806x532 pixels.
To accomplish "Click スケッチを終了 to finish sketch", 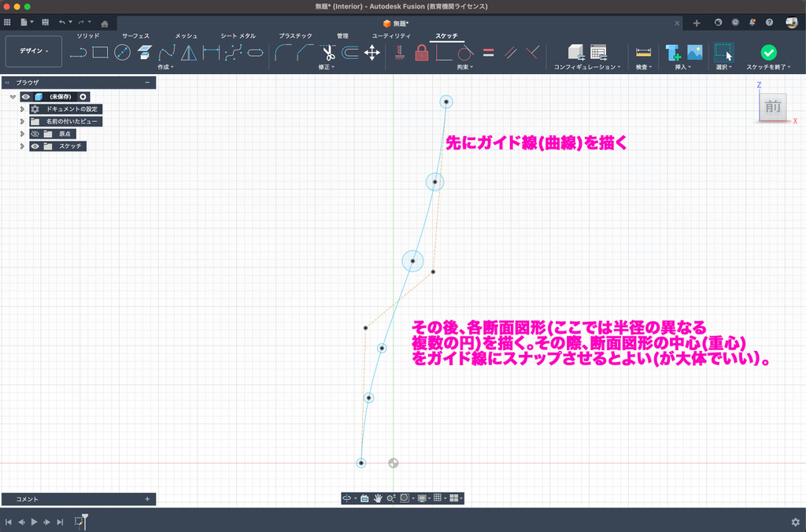I will pos(768,53).
